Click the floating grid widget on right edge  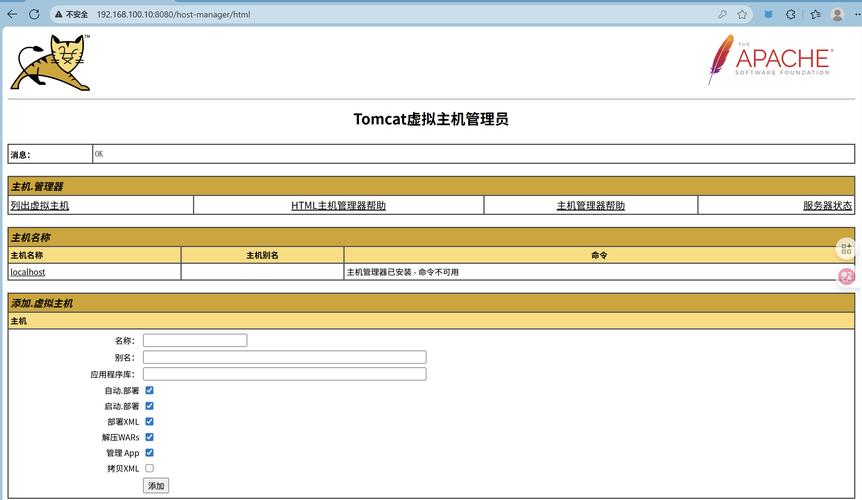point(847,249)
